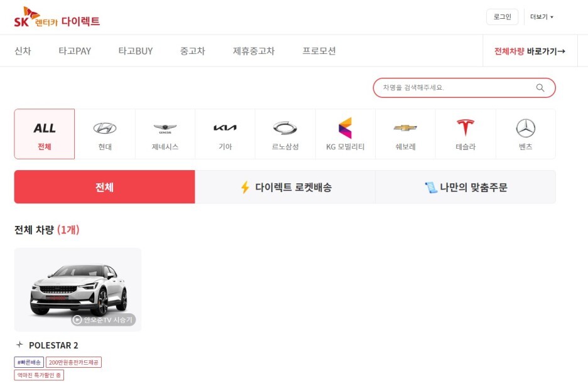Click the #빠른배송 tag
588x386 pixels.
(29, 362)
